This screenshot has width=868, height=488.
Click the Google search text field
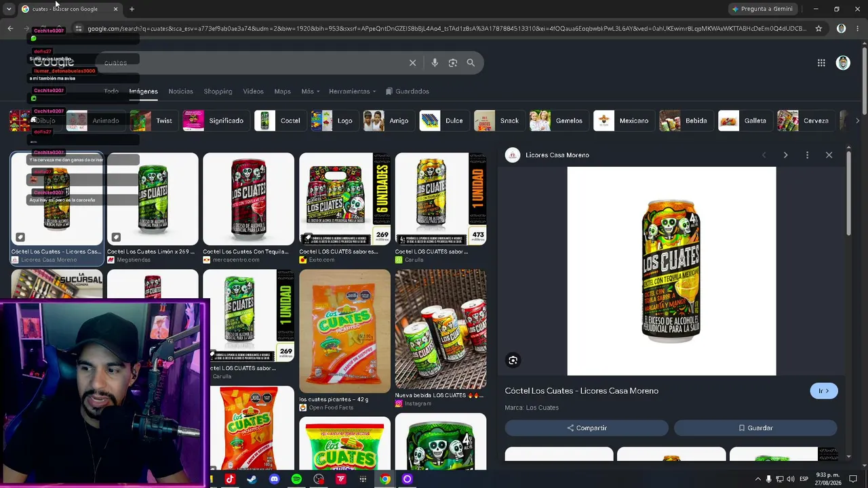[251, 62]
